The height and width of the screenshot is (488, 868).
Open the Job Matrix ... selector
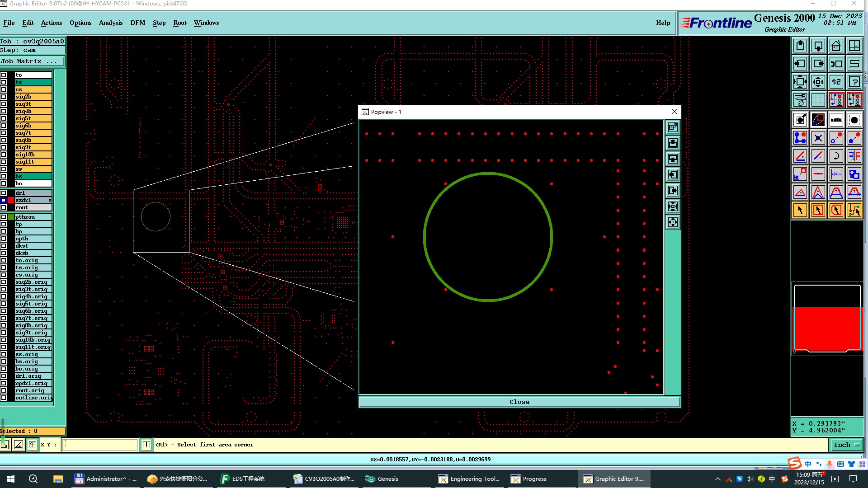click(x=32, y=61)
